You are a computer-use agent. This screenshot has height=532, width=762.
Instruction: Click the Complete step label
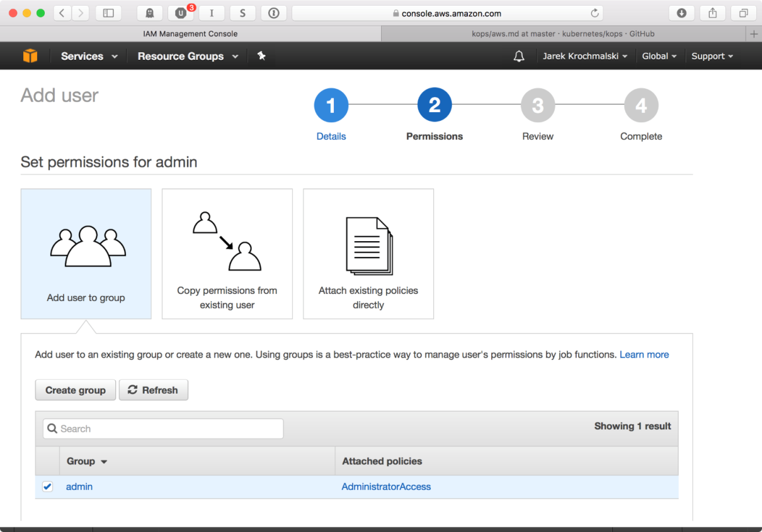tap(641, 136)
